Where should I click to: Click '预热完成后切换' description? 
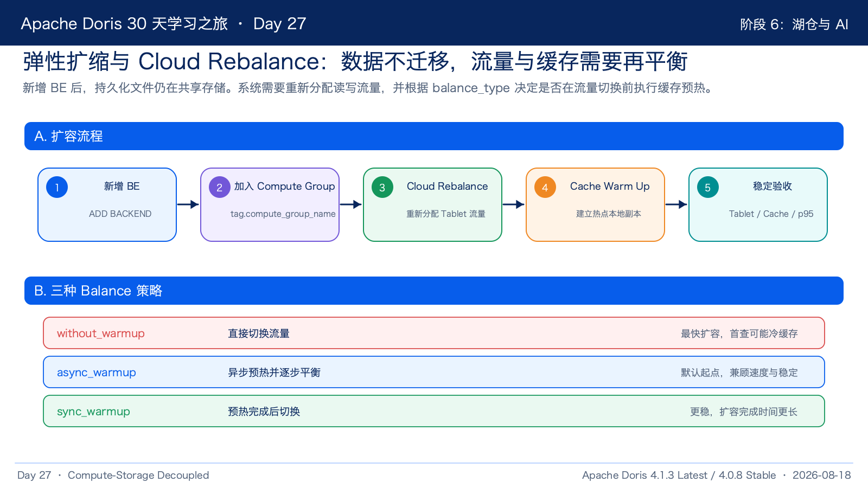264,412
